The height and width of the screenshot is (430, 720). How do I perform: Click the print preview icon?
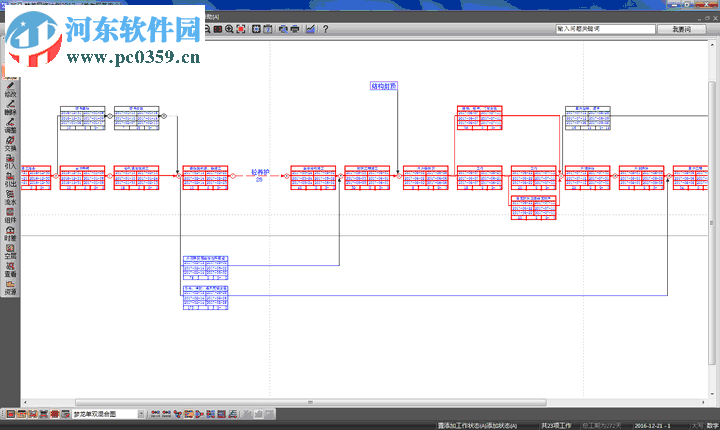point(283,29)
